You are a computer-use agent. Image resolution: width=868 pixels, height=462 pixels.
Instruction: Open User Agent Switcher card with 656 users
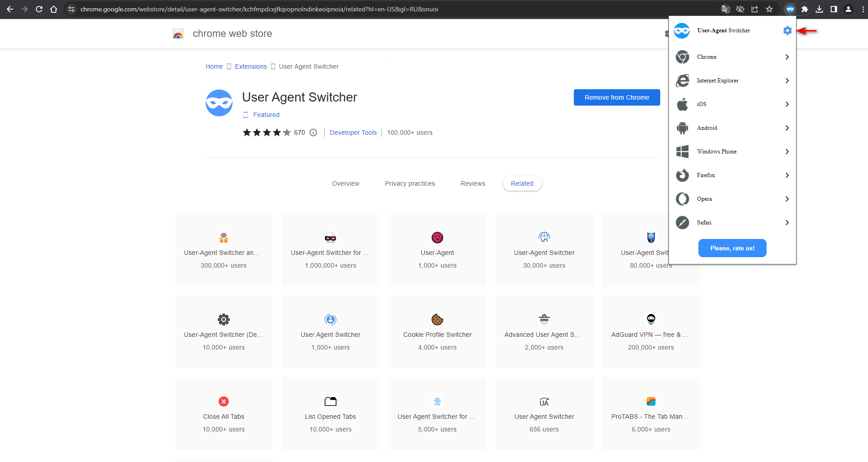pos(544,414)
